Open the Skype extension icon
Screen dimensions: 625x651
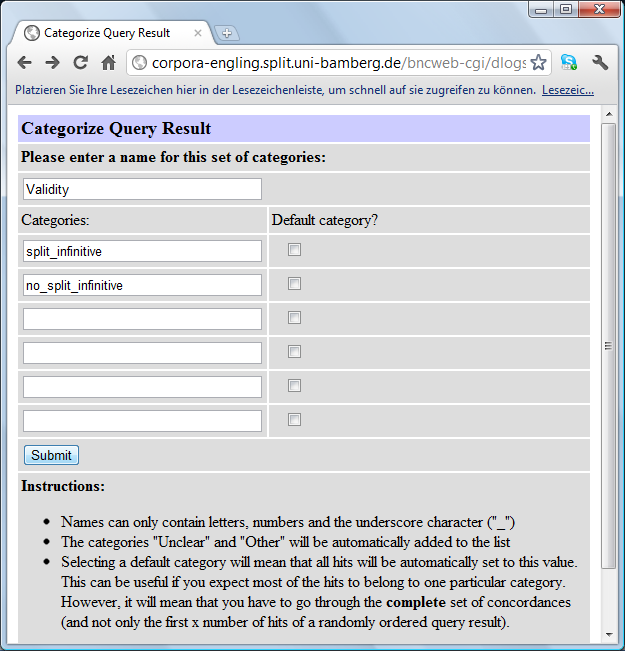click(x=569, y=63)
